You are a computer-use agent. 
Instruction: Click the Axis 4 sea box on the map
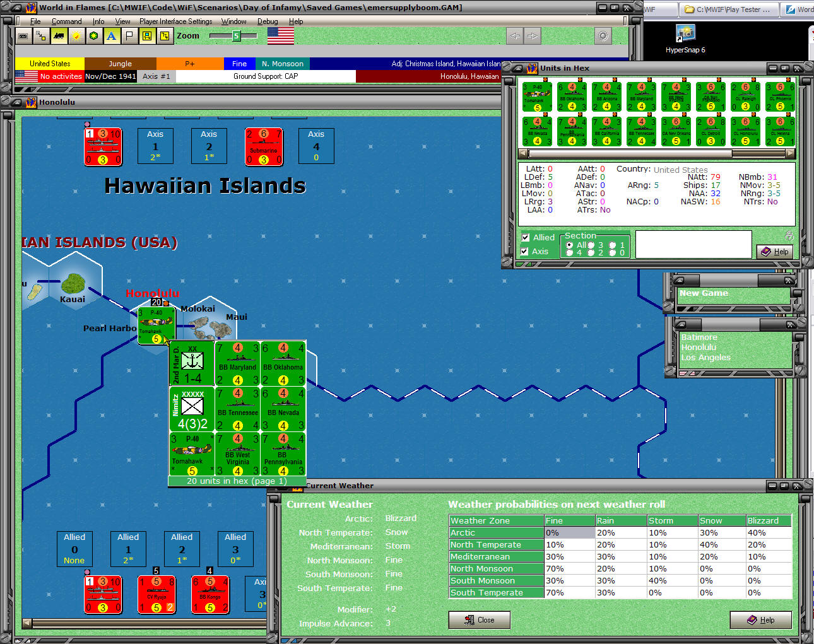pyautogui.click(x=316, y=146)
